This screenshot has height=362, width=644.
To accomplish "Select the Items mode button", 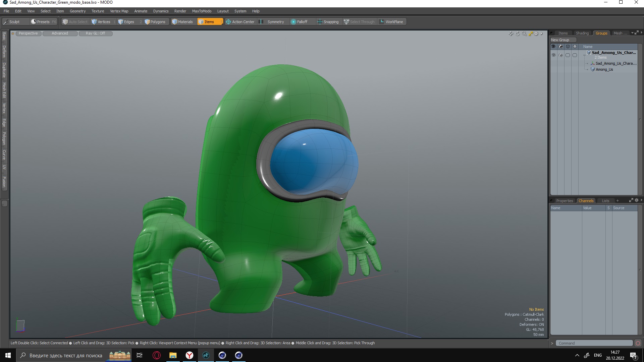I will pyautogui.click(x=210, y=22).
